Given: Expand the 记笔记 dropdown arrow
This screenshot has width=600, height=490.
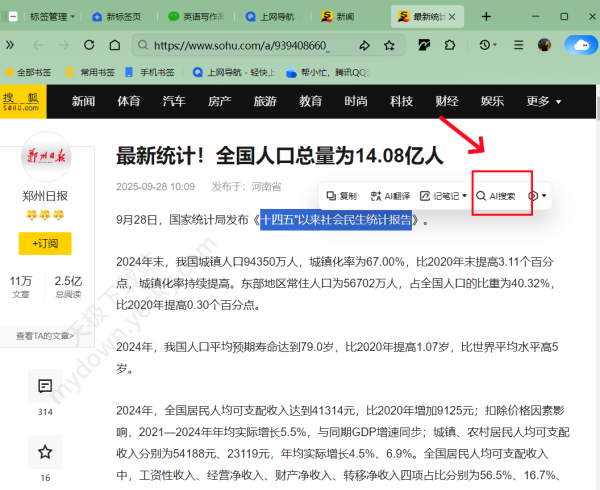Looking at the screenshot, I should 464,196.
